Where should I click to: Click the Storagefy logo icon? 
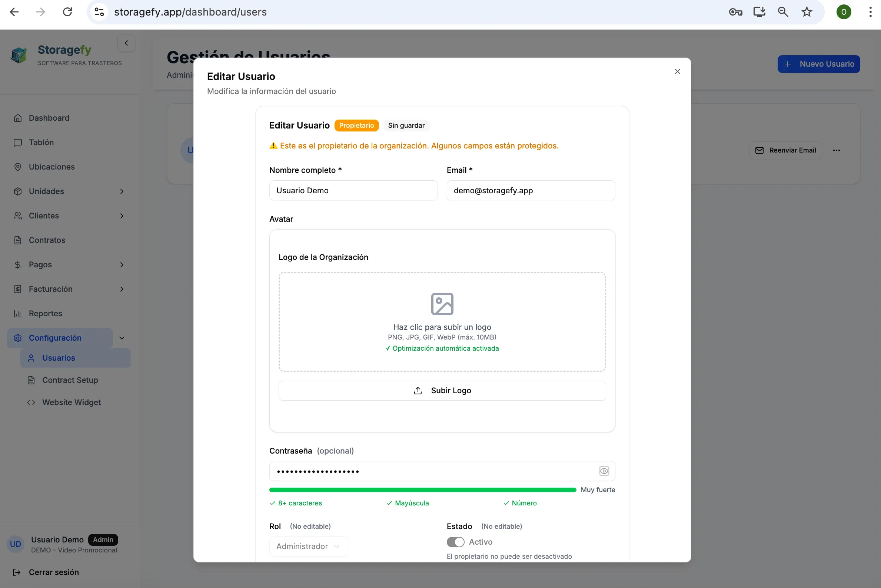19,55
